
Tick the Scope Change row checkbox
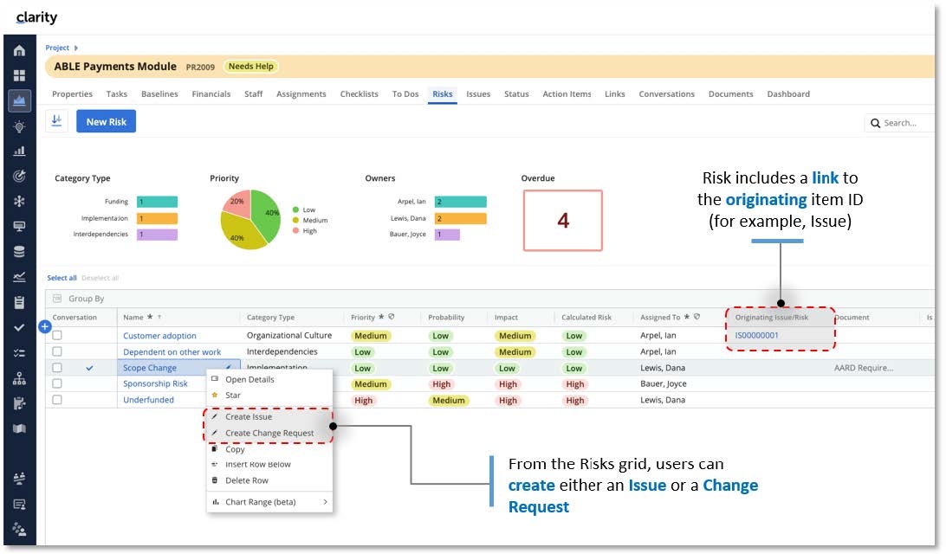(57, 368)
